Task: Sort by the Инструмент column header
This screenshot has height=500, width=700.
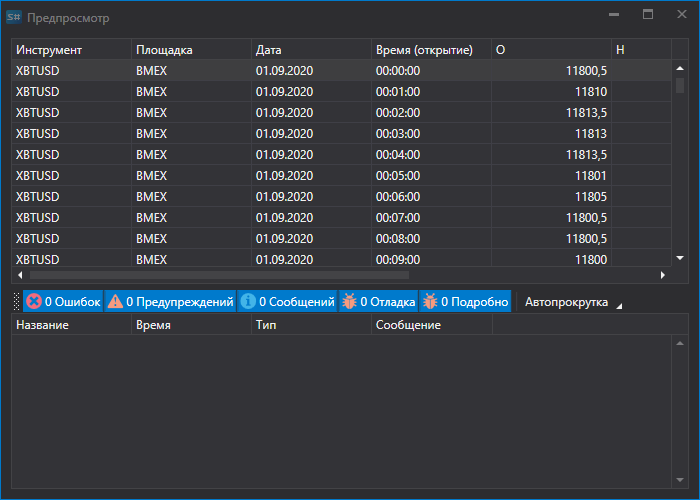Action: (71, 50)
